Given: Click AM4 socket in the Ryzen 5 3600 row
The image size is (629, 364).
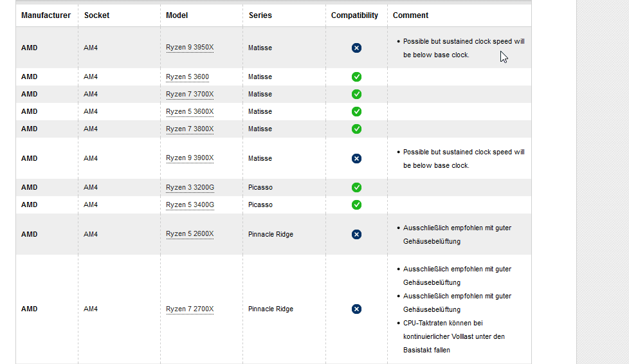Looking at the screenshot, I should coord(91,77).
